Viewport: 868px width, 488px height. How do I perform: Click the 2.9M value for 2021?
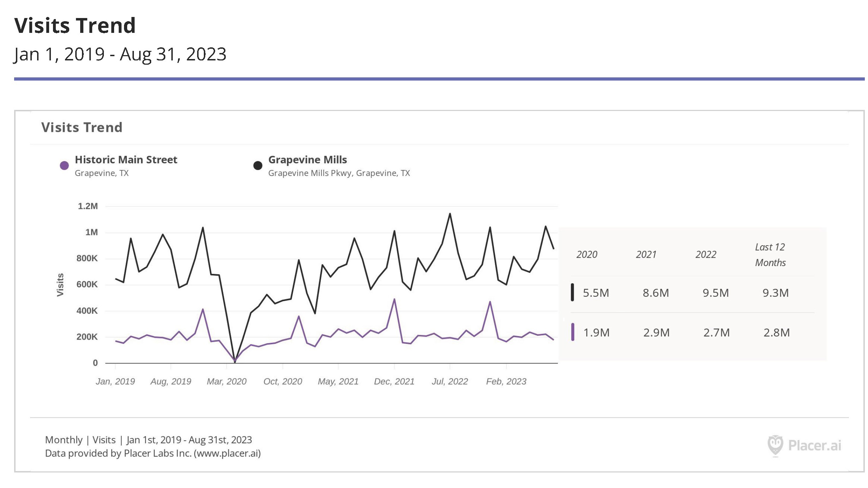pos(656,333)
